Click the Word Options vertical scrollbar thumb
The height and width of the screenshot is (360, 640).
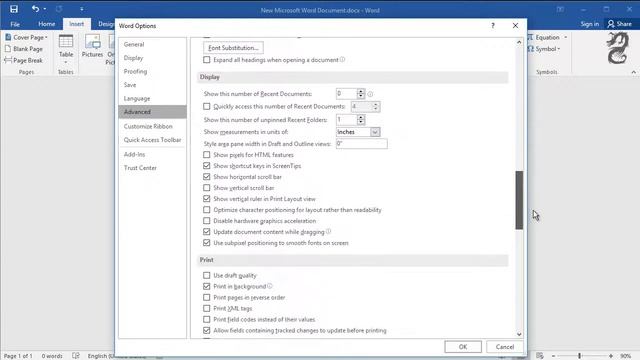click(519, 200)
